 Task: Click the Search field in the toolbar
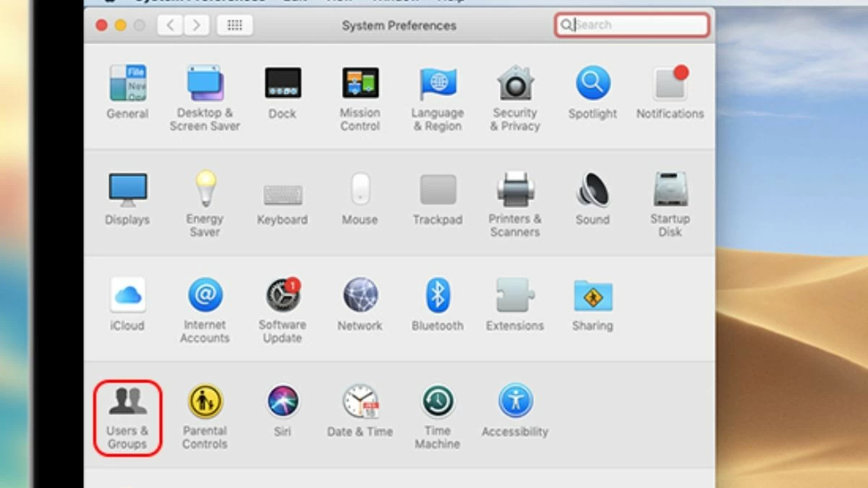click(638, 25)
